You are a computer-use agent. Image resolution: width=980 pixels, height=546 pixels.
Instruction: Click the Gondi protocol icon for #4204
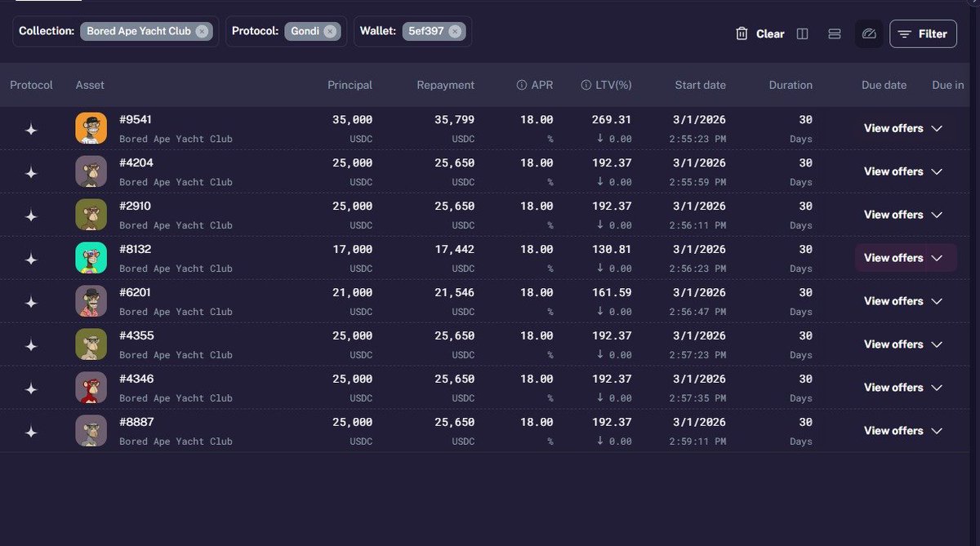pyautogui.click(x=31, y=172)
